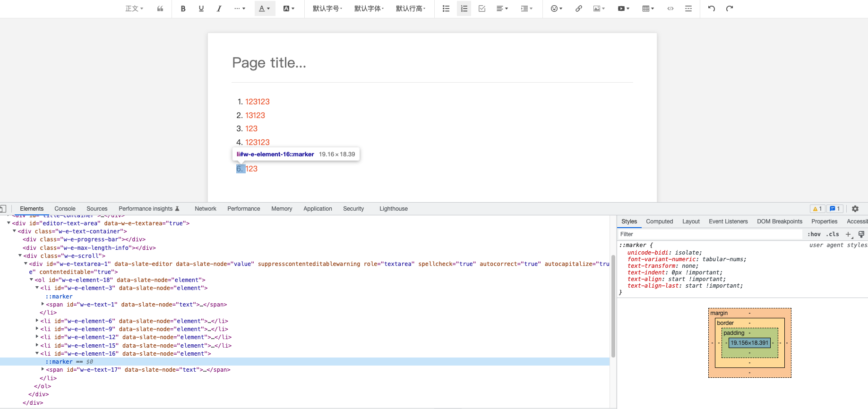Switch to the Computed pane
This screenshot has width=868, height=409.
(x=659, y=222)
